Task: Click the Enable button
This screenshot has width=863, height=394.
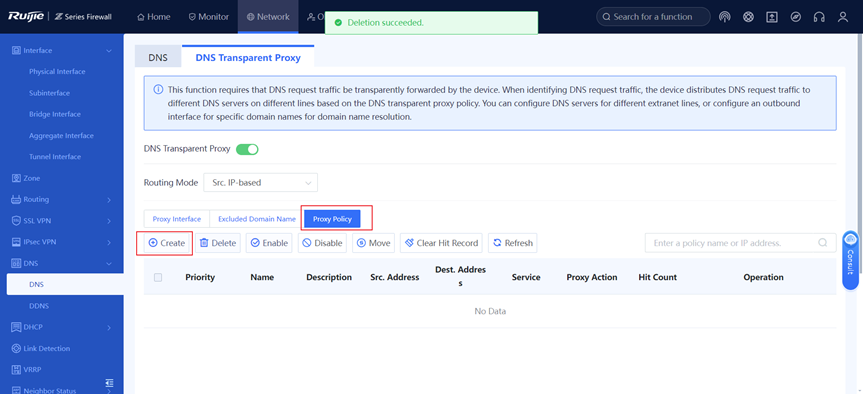Action: click(x=270, y=243)
